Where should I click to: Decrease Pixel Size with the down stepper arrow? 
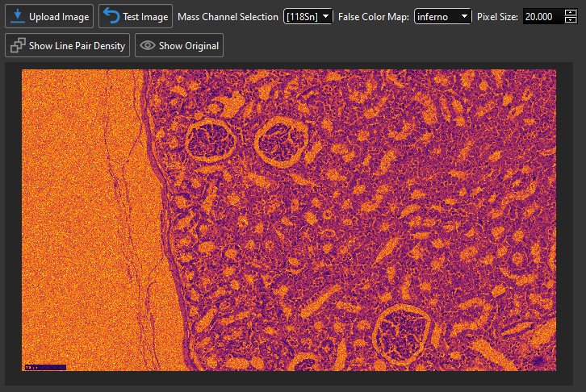(x=571, y=20)
